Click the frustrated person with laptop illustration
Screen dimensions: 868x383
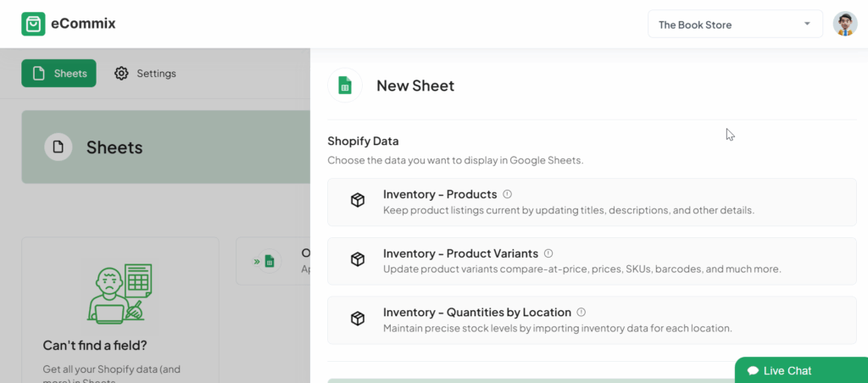120,293
